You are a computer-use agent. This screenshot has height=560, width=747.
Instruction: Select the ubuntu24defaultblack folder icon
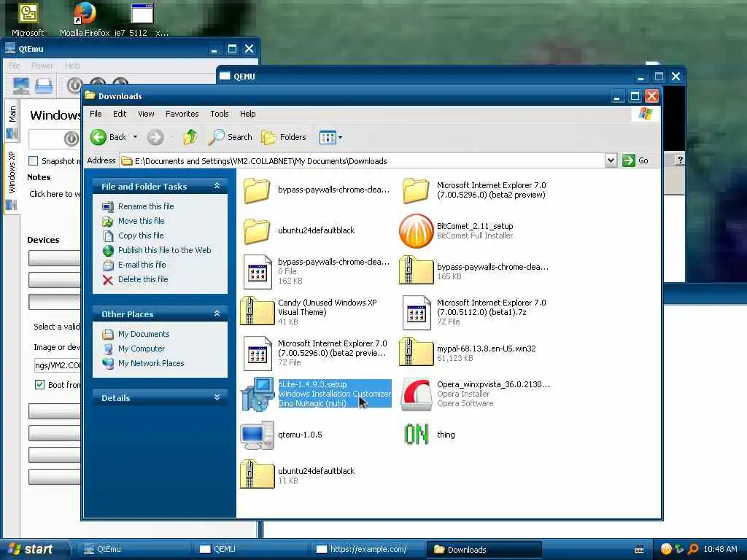click(258, 231)
